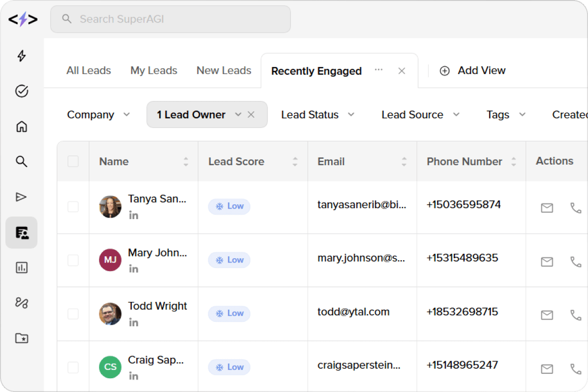Click the phone call icon for Todd Wright
588x392 pixels.
(576, 315)
